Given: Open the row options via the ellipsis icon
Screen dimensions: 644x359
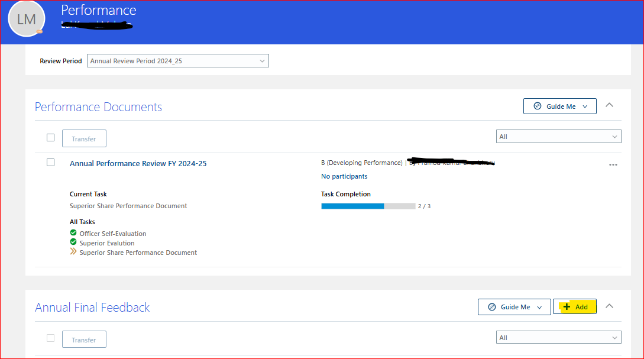Looking at the screenshot, I should click(x=613, y=164).
